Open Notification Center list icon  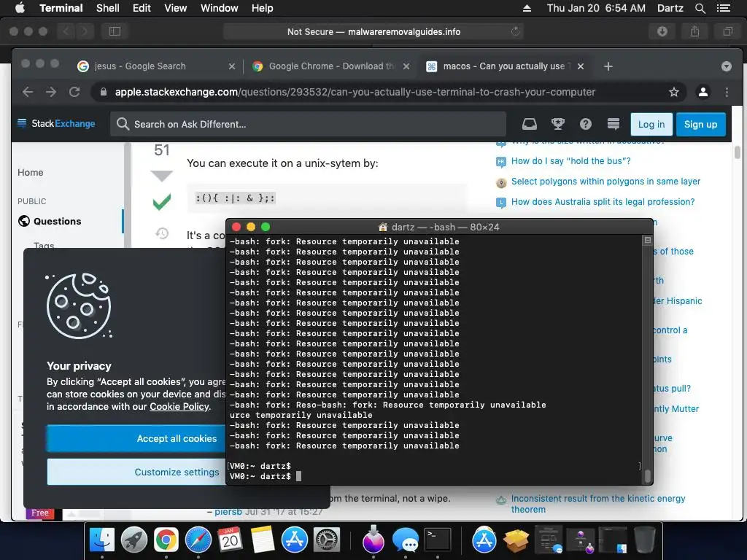click(x=723, y=8)
